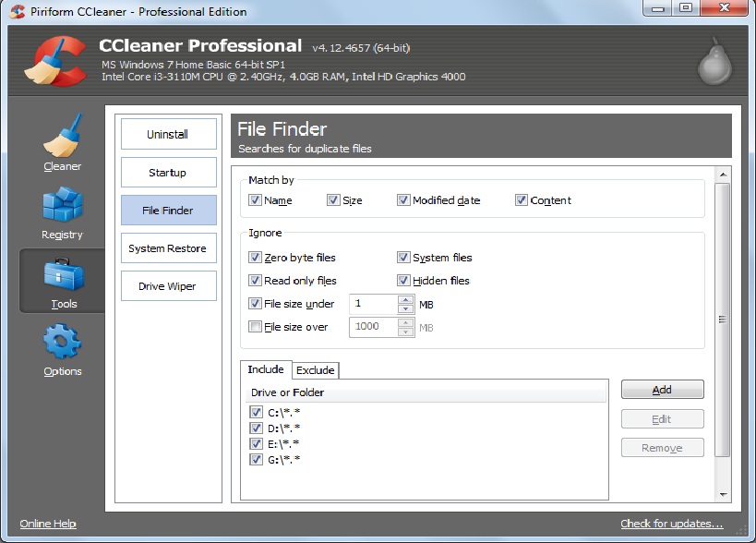Open the Online Help link
The height and width of the screenshot is (543, 756).
click(x=48, y=524)
